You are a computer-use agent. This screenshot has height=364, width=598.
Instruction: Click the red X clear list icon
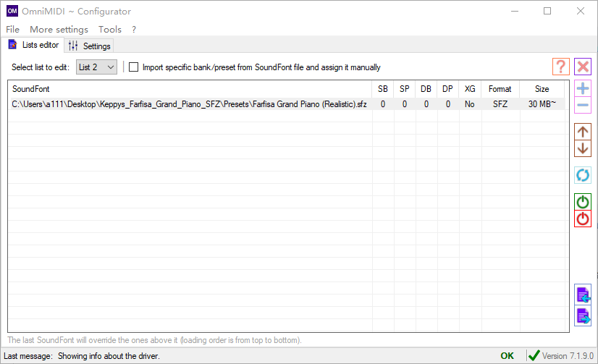583,67
